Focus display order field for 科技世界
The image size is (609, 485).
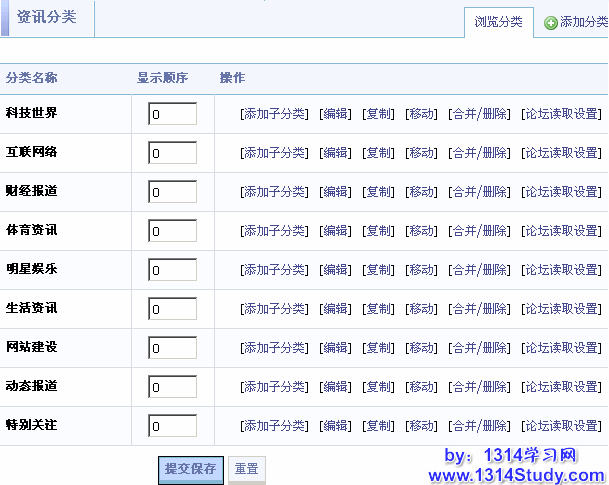pos(172,114)
